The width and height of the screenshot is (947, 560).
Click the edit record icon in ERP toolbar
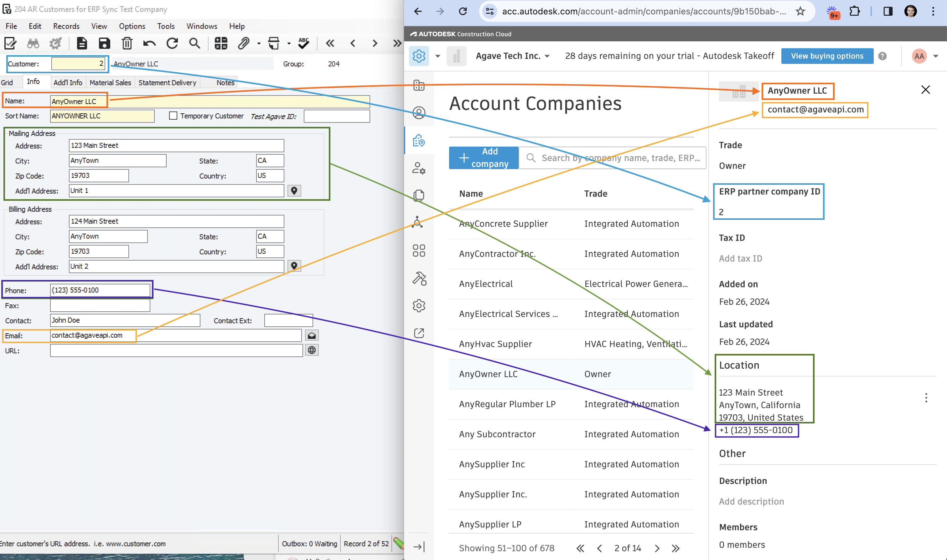tap(10, 43)
